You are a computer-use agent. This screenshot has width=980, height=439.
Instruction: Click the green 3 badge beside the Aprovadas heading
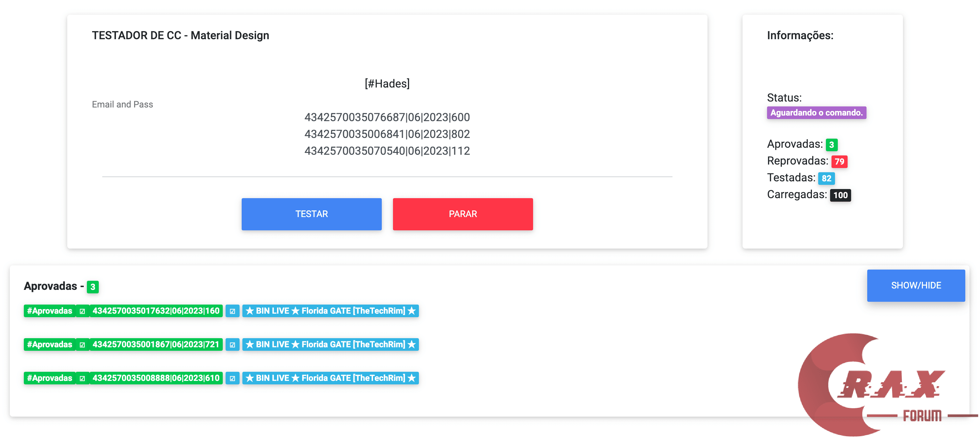pyautogui.click(x=92, y=287)
